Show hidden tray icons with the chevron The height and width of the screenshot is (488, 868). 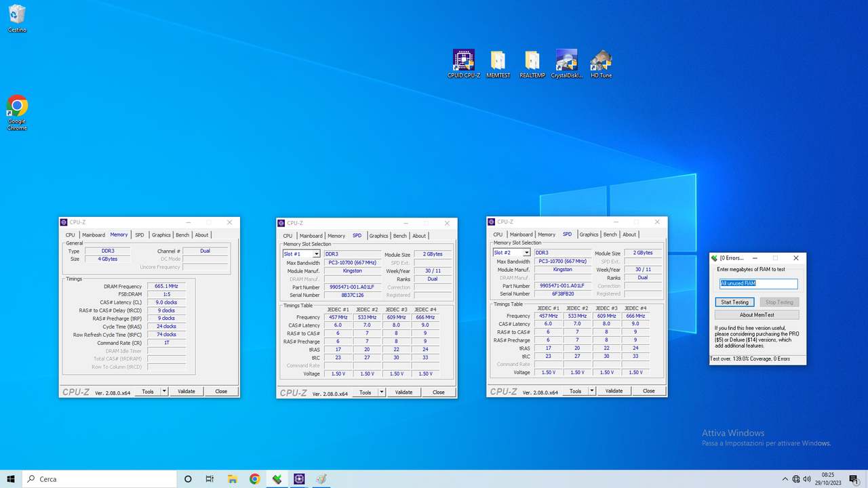click(785, 479)
